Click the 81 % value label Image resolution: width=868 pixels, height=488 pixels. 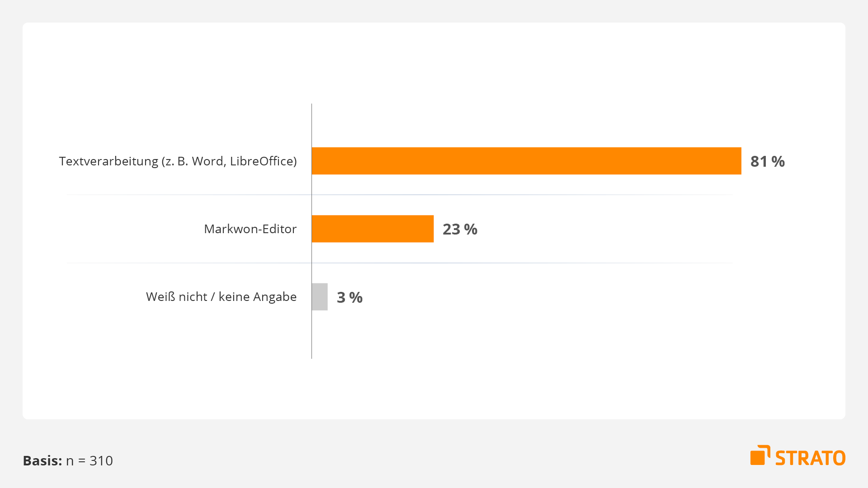768,161
